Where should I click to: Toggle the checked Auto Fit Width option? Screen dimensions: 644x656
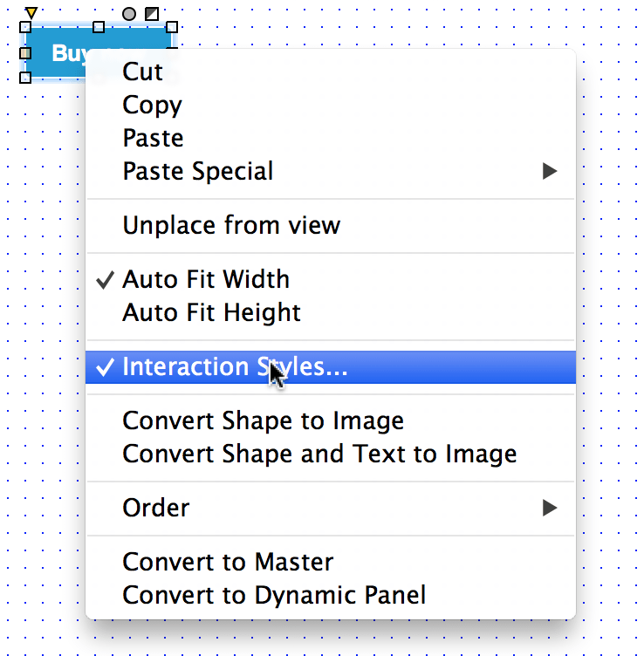pos(206,279)
